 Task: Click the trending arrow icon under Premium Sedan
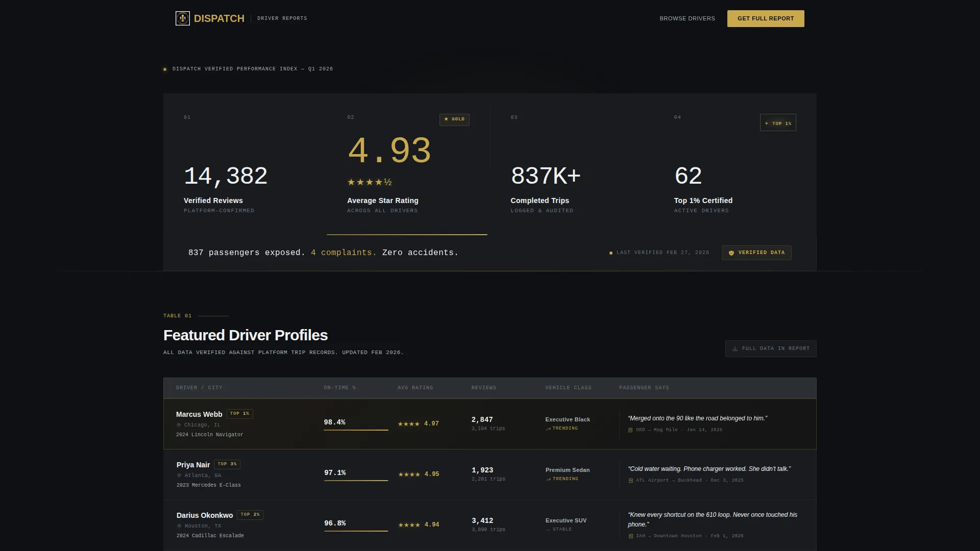pyautogui.click(x=549, y=479)
